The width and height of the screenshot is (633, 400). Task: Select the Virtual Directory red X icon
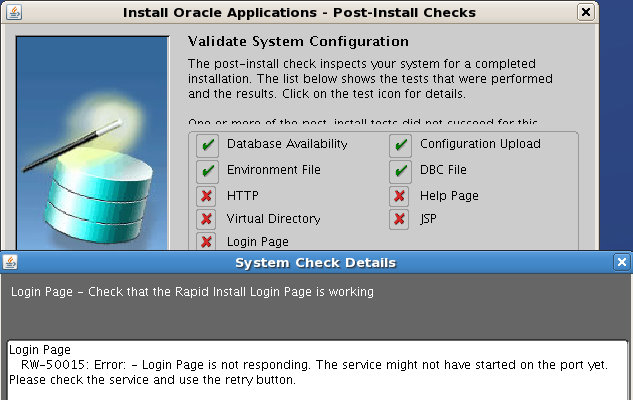click(207, 219)
